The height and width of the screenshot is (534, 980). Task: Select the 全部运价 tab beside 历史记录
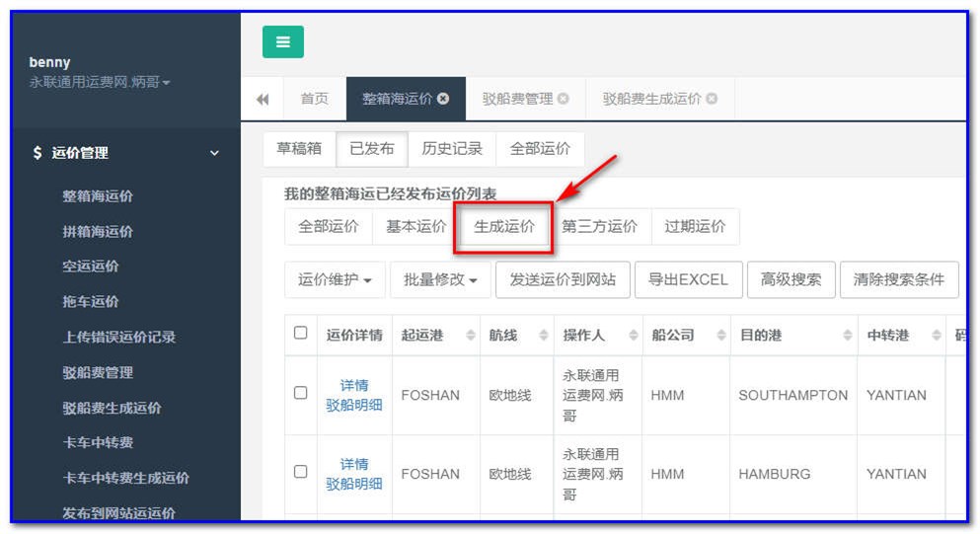pyautogui.click(x=540, y=149)
